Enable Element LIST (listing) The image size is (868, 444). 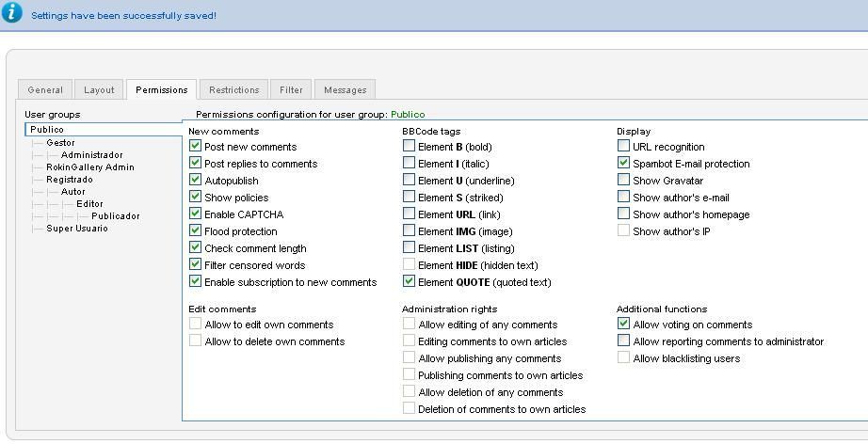coord(409,247)
